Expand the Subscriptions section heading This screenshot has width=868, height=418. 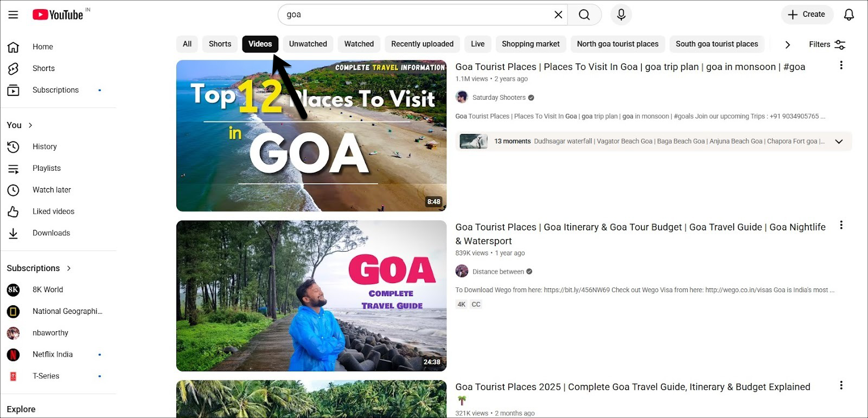[x=39, y=268]
